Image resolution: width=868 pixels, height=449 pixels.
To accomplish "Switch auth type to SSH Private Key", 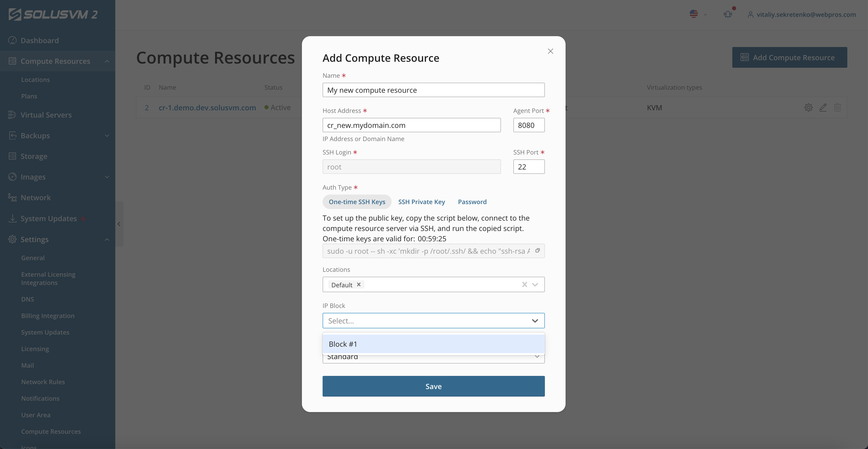I will point(422,202).
